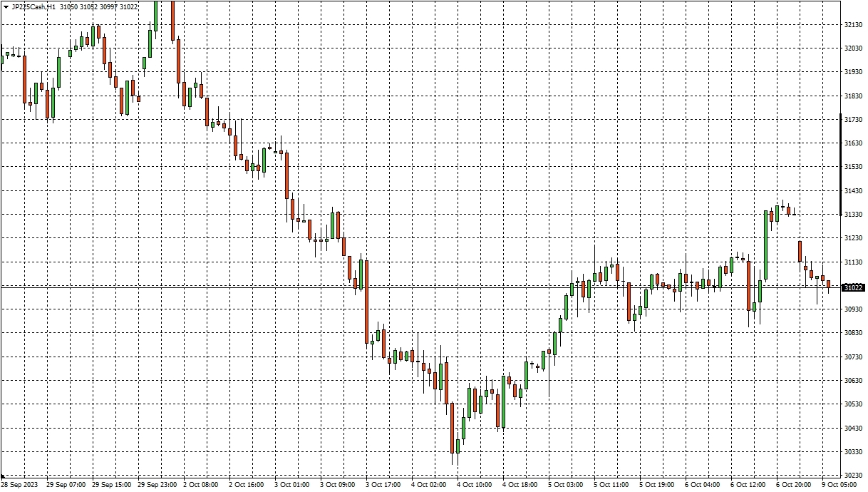Click the 30530 price axis label

[853, 404]
